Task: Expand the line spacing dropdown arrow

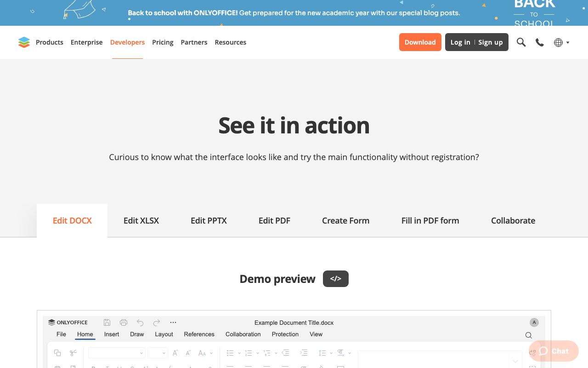Action: coord(331,353)
